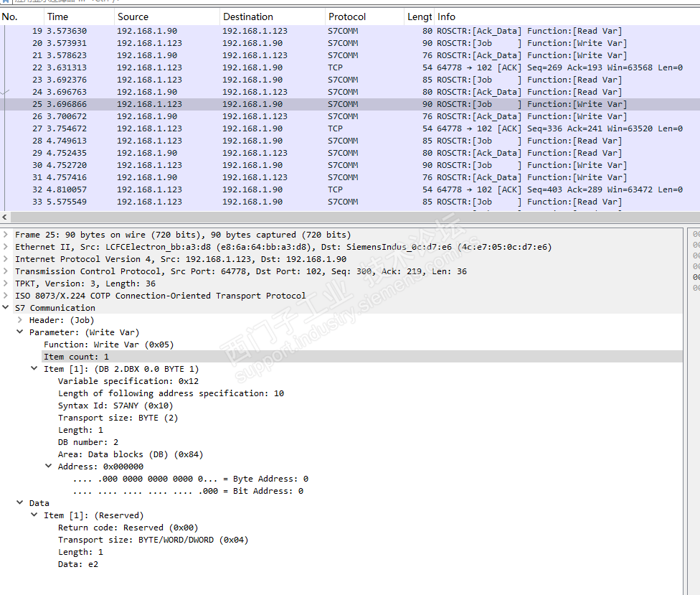Screen dimensions: 700x595
Task: Expand the Ethernet II protocol section
Action: click(x=6, y=247)
